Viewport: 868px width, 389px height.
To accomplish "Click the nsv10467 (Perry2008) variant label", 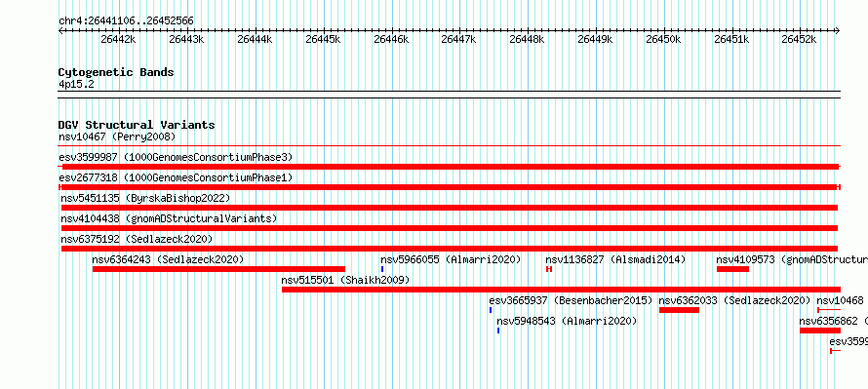I will tap(117, 136).
